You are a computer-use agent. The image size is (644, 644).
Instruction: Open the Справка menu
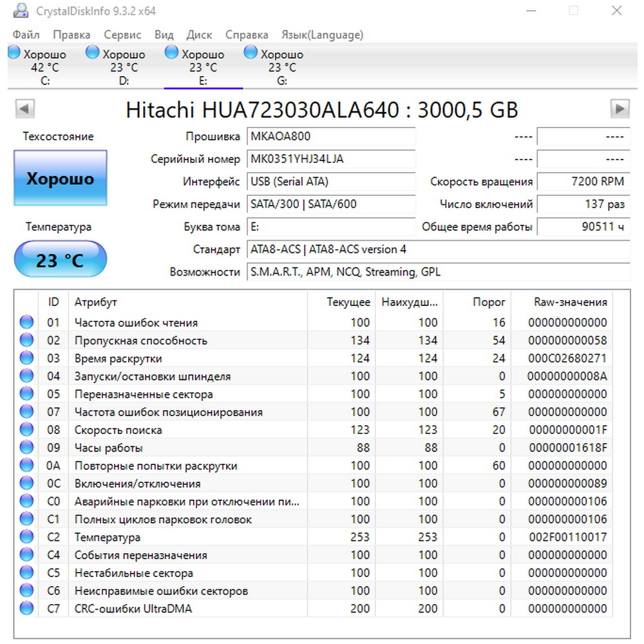[247, 35]
